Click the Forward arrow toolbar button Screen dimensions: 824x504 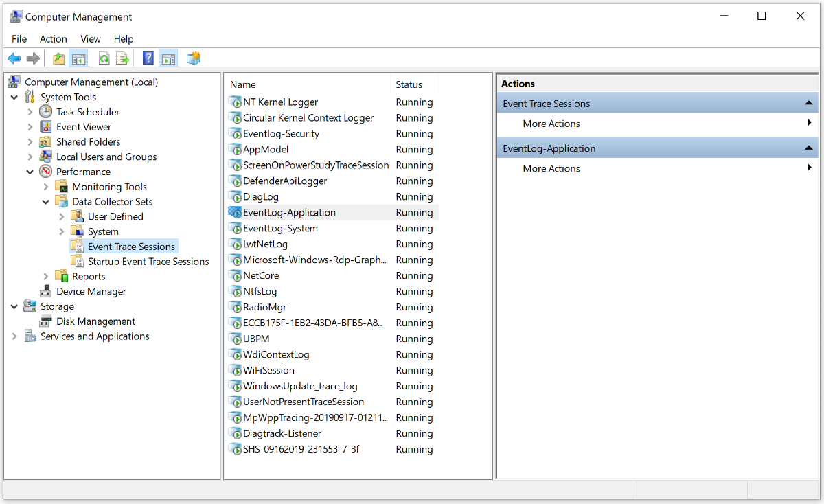point(32,59)
